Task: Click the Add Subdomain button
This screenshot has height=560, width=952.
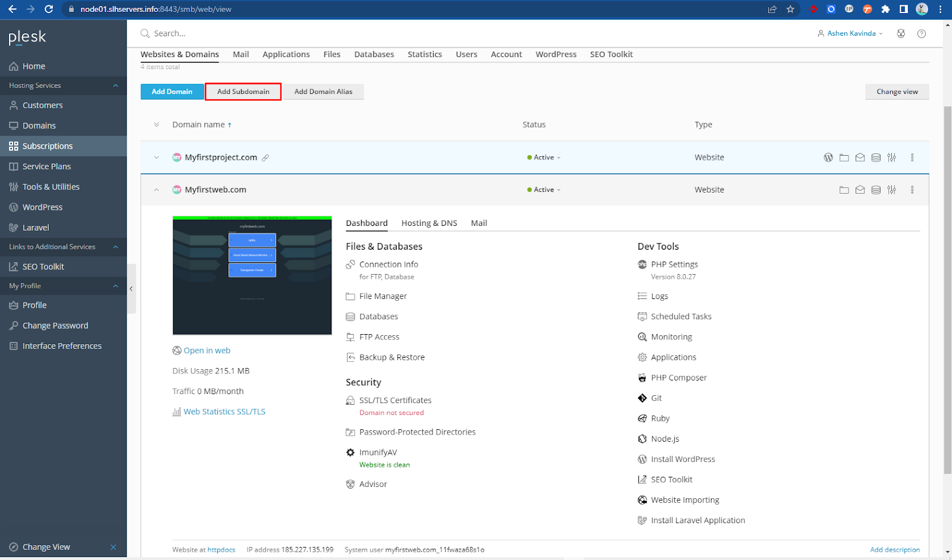Action: point(243,92)
